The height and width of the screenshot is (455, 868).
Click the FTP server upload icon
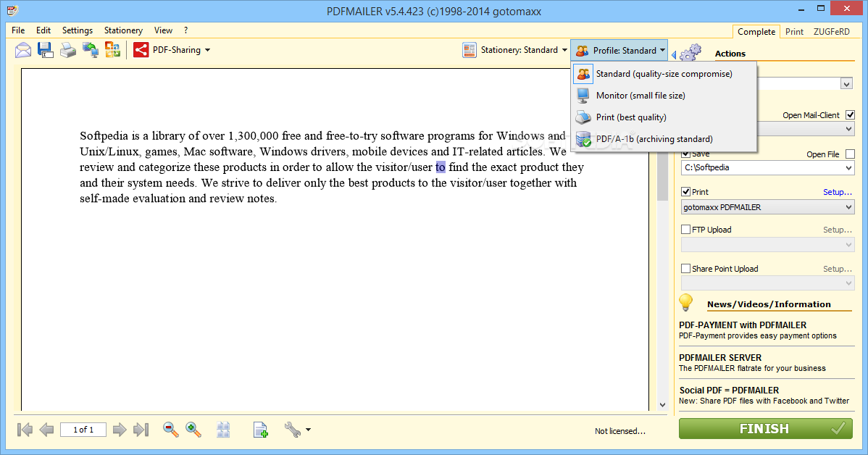[91, 50]
